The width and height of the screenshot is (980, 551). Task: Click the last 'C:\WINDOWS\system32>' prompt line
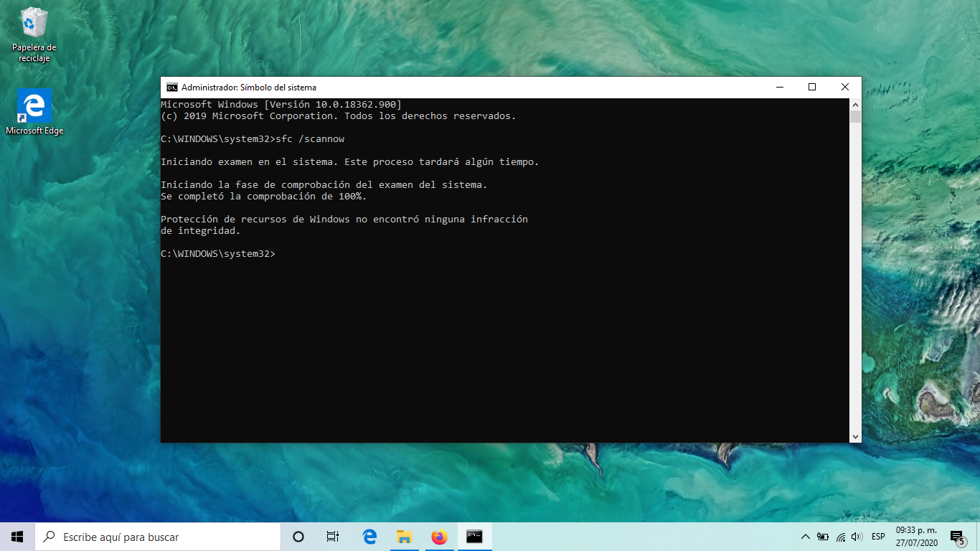point(217,254)
